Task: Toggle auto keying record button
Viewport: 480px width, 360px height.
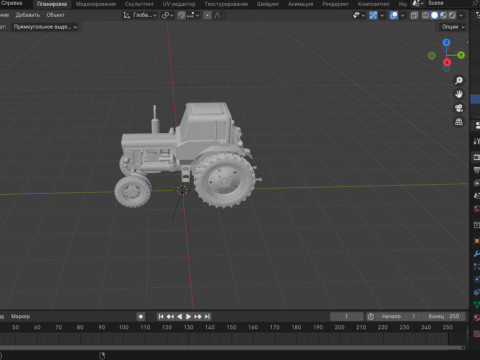Action: pos(141,317)
